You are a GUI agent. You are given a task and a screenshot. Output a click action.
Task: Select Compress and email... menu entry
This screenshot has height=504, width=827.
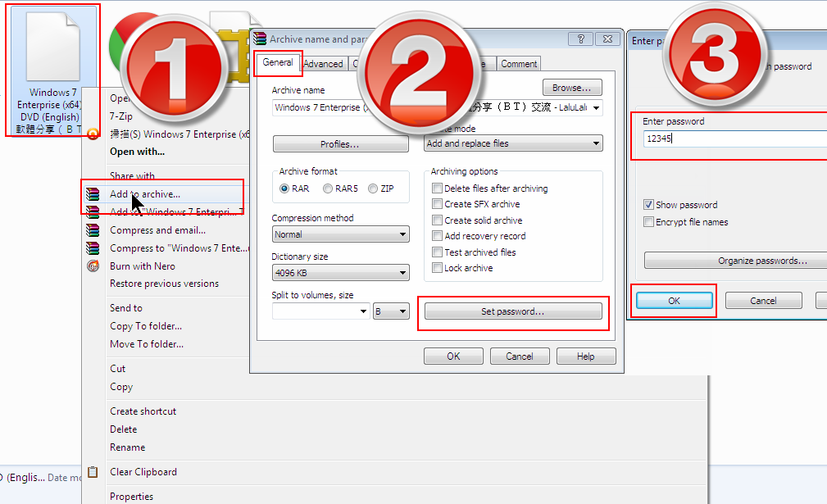[157, 230]
